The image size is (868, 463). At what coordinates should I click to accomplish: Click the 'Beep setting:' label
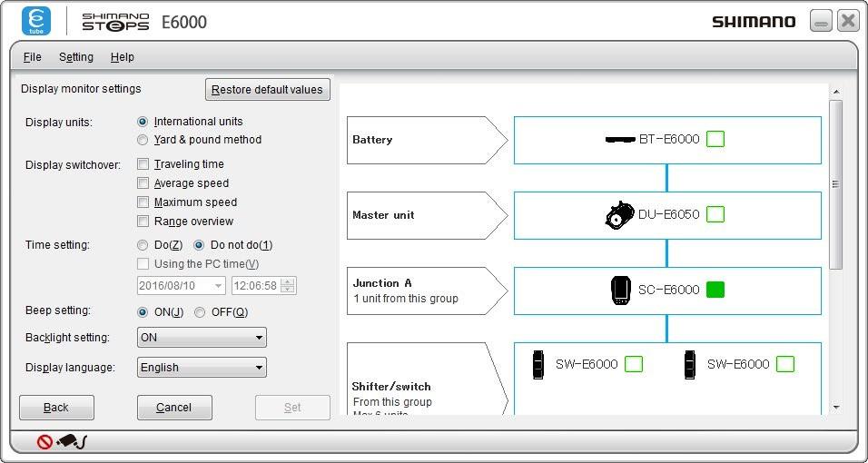(x=58, y=310)
